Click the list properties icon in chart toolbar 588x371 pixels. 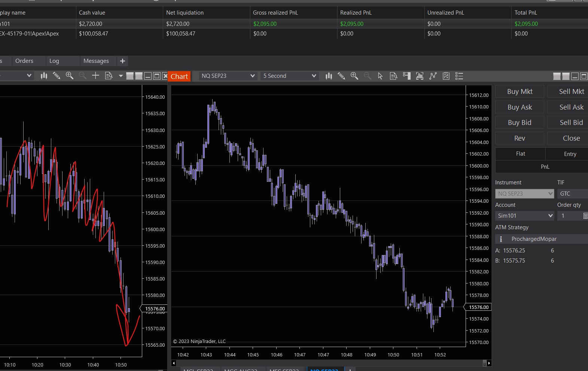coord(459,76)
